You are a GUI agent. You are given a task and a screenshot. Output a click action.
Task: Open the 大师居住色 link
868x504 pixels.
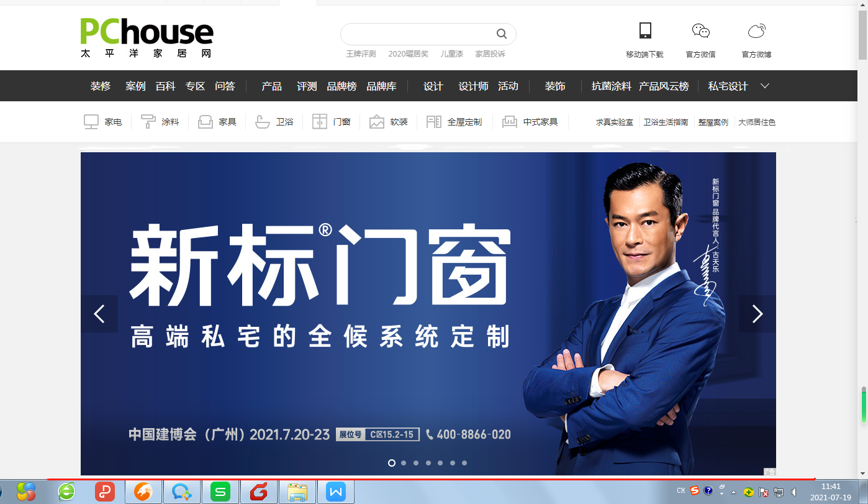(757, 122)
